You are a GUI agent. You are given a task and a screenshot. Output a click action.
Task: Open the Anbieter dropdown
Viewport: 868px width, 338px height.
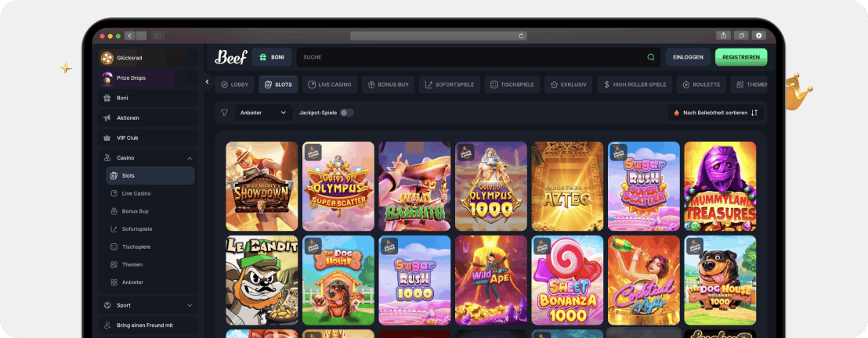[x=263, y=113]
